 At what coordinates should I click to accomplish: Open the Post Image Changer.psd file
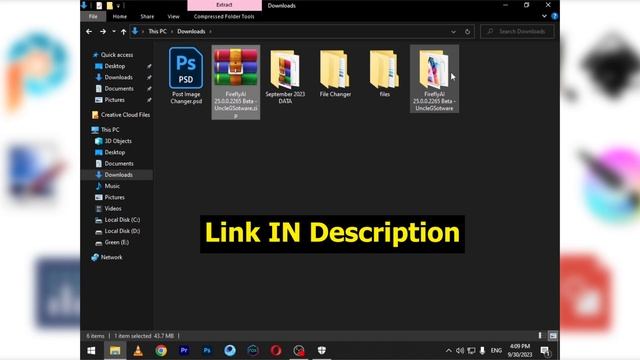pyautogui.click(x=186, y=76)
